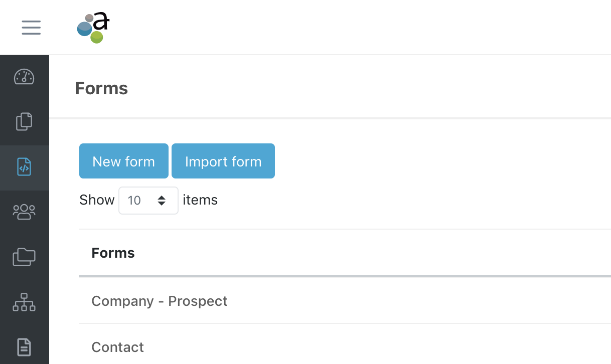The image size is (611, 364).
Task: Click the value 10 in the selector
Action: pos(134,201)
